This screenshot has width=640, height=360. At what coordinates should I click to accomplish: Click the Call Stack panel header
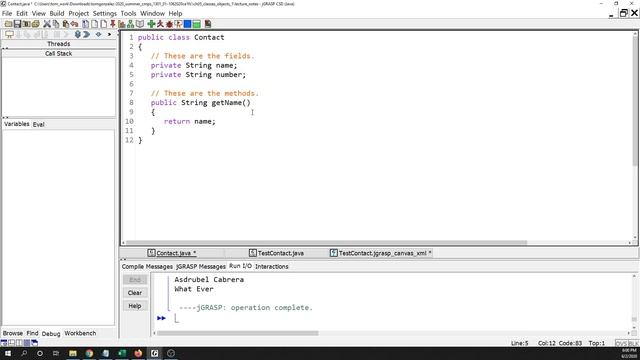pos(58,53)
